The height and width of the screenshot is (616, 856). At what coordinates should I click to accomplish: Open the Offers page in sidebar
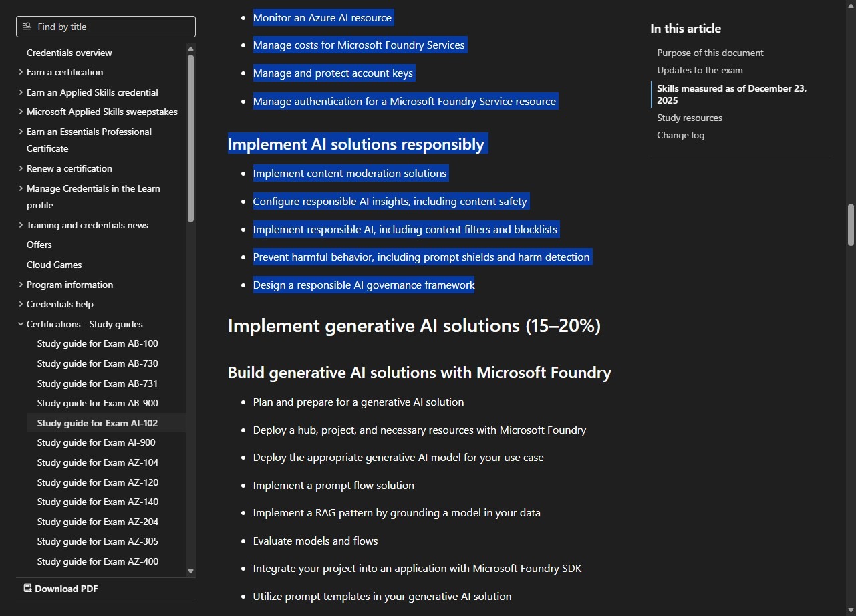pos(39,245)
